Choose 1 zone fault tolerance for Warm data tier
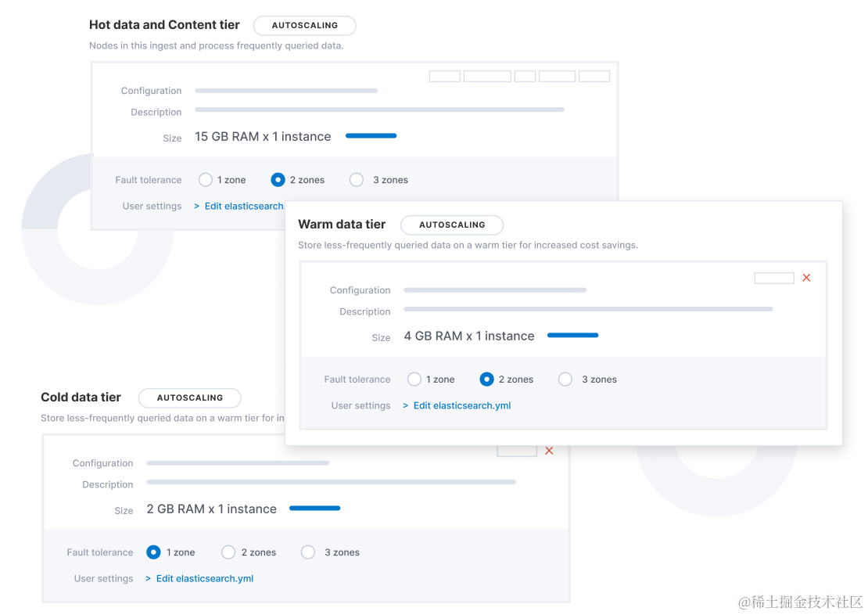Image resolution: width=868 pixels, height=615 pixels. [414, 379]
